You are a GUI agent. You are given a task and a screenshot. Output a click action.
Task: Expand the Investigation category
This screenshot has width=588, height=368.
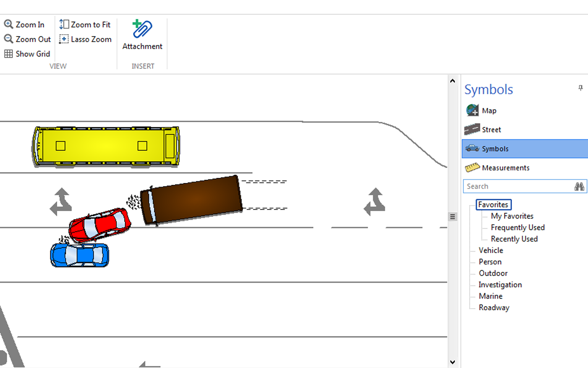500,285
